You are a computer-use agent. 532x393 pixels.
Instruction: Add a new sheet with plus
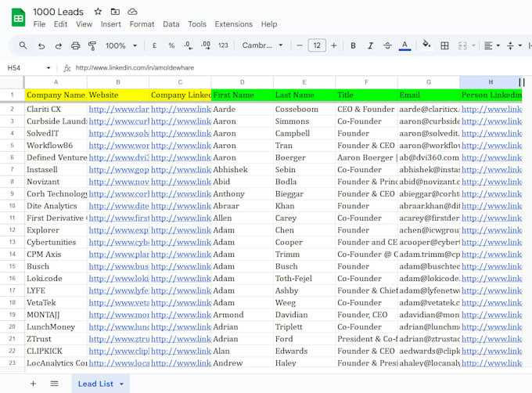click(33, 384)
